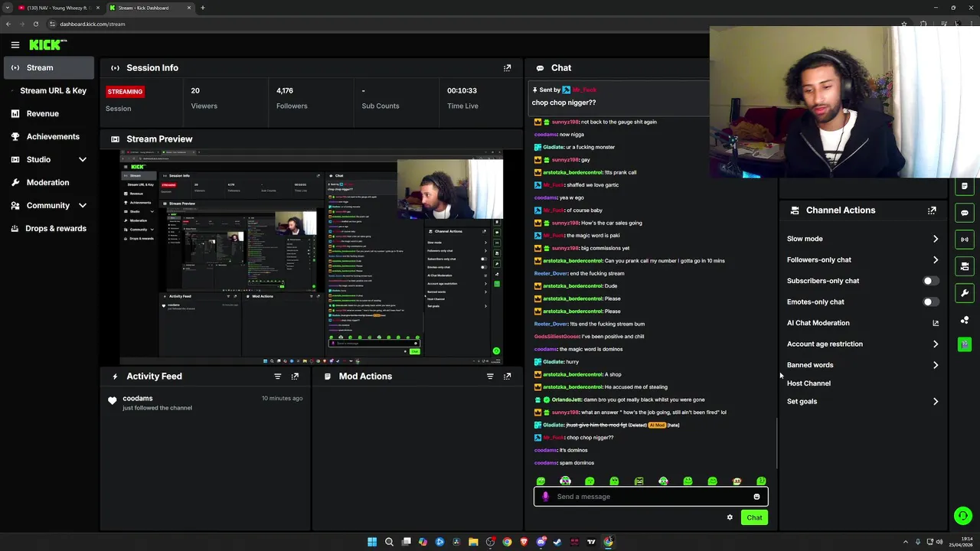980x551 pixels.
Task: Open Discord from the taskbar
Action: (x=541, y=542)
